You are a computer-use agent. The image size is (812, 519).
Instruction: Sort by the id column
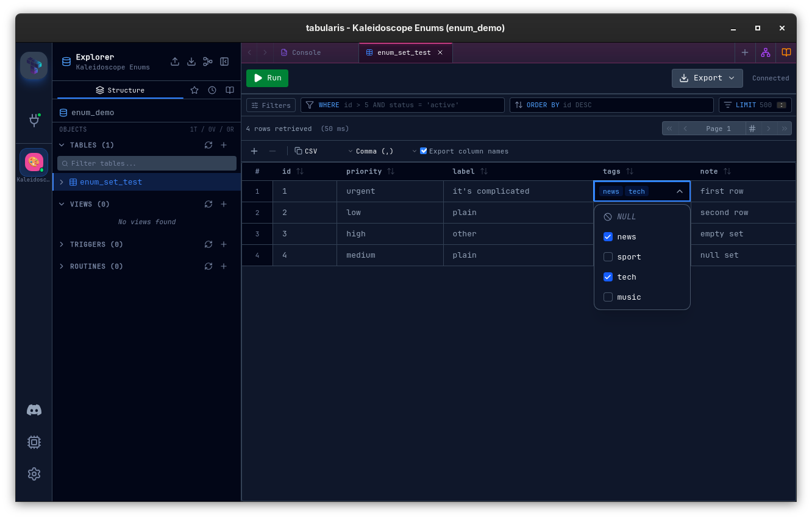click(300, 172)
